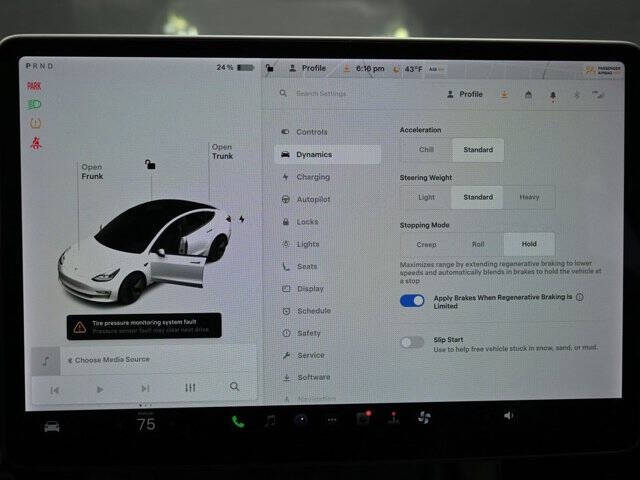640x480 pixels.
Task: Tap the tire pressure fault alert
Action: (144, 326)
